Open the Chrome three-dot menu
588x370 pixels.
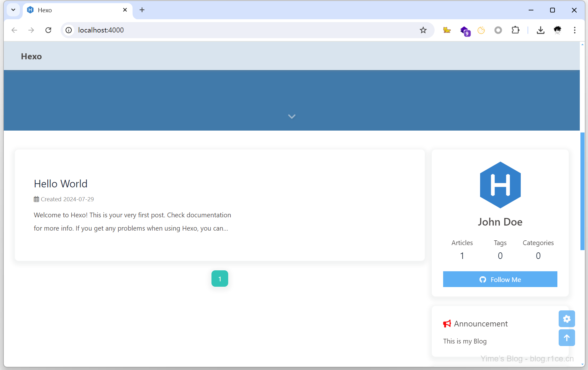coord(574,30)
